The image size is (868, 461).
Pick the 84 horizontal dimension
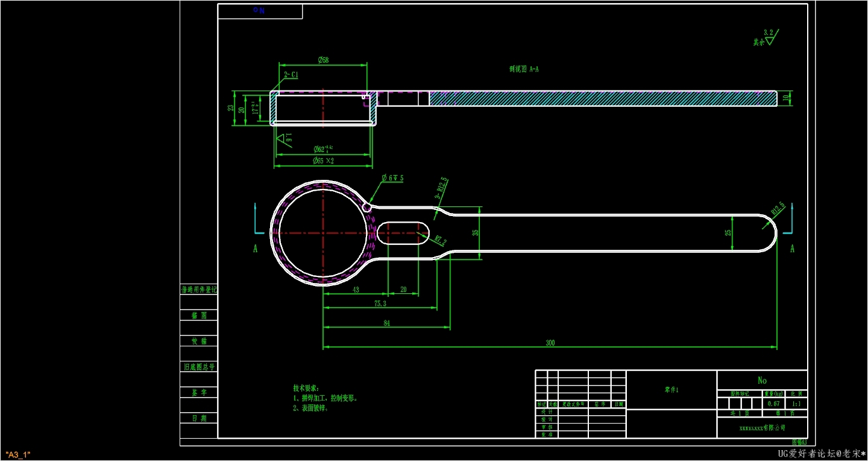386,323
